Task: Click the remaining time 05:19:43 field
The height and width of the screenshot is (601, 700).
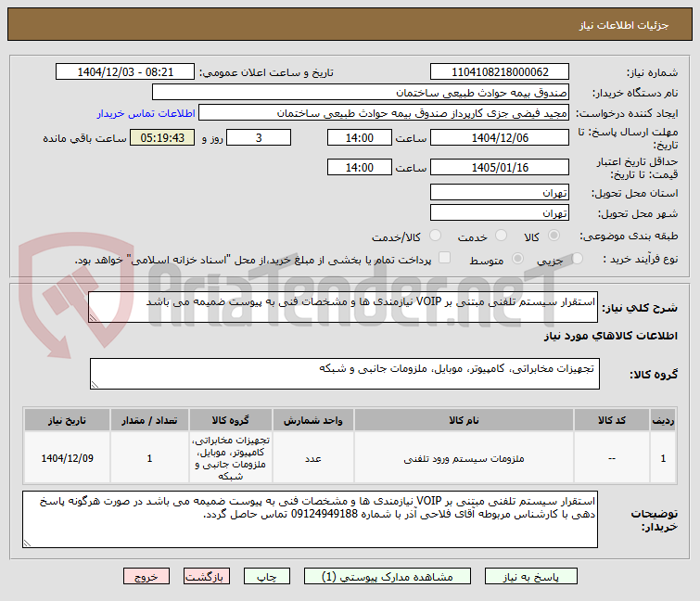Action: (162, 137)
